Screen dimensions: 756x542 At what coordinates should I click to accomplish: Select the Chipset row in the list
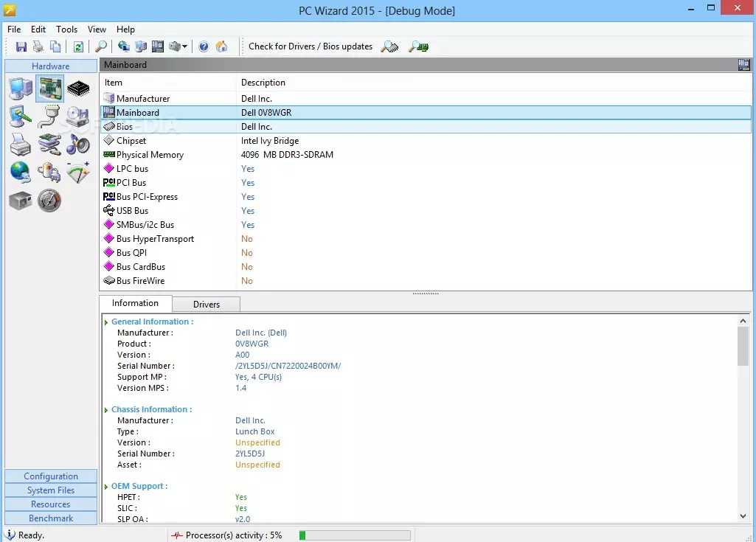tap(131, 141)
